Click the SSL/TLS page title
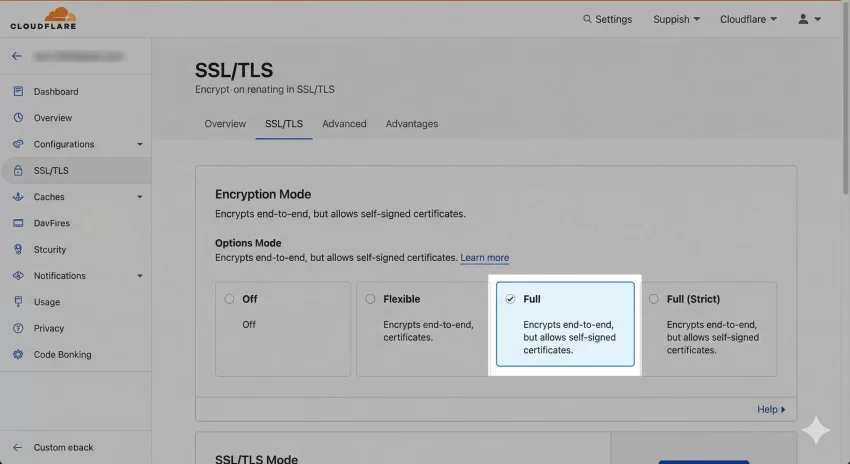Image resolution: width=850 pixels, height=464 pixels. 234,70
